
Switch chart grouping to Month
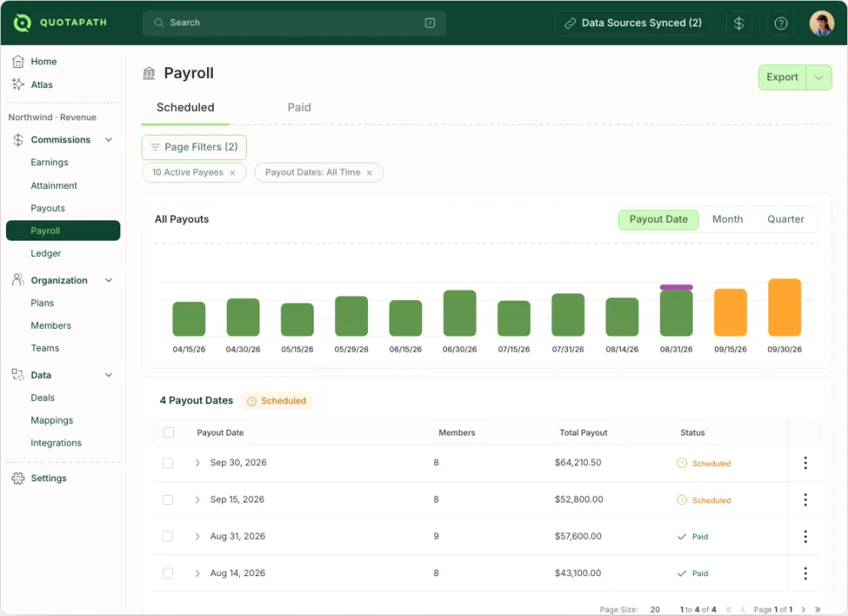(728, 219)
